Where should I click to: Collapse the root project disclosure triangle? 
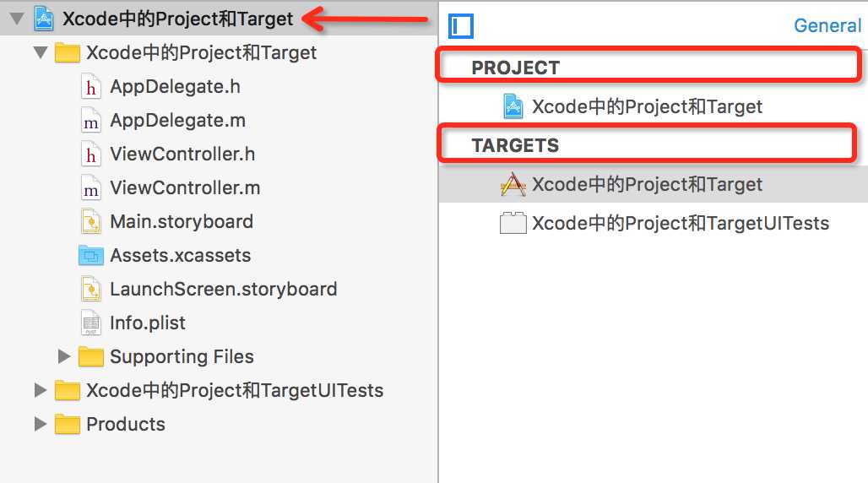pyautogui.click(x=17, y=19)
